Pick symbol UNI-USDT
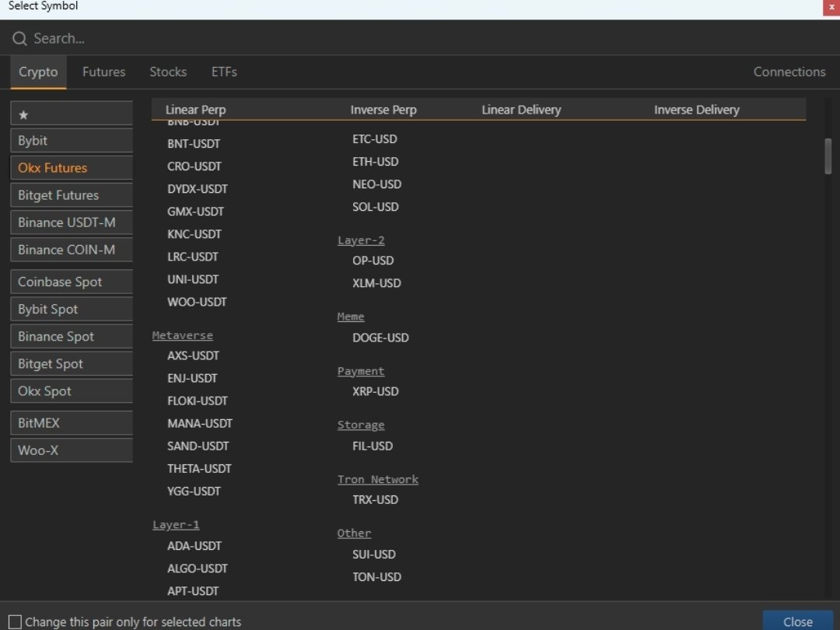 [193, 280]
